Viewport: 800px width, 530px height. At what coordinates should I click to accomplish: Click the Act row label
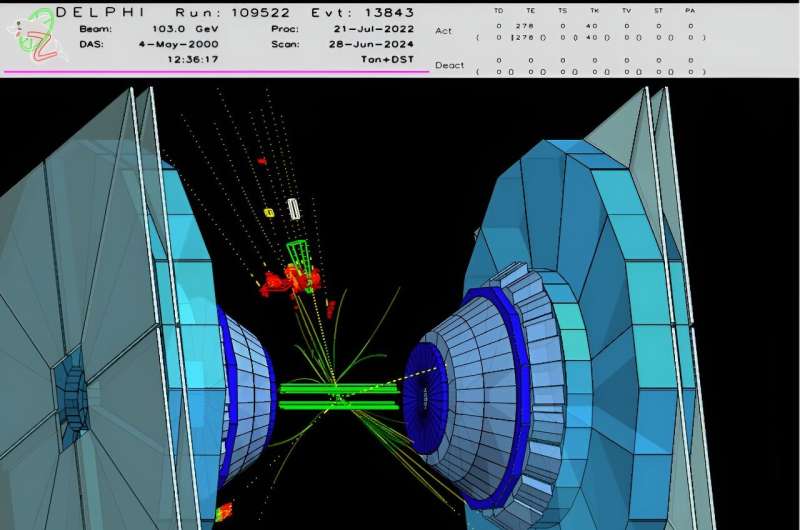tap(443, 31)
